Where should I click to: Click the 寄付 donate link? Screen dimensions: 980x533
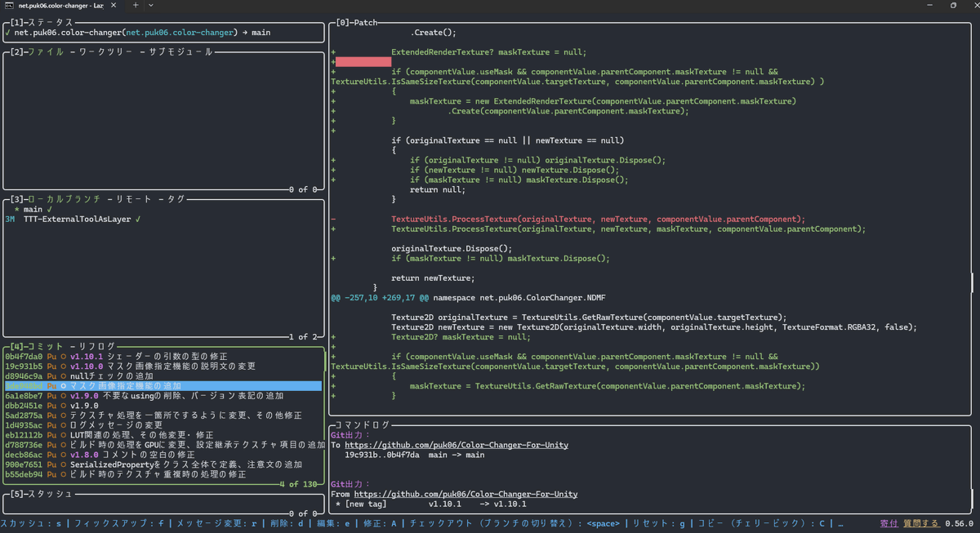[x=889, y=523]
